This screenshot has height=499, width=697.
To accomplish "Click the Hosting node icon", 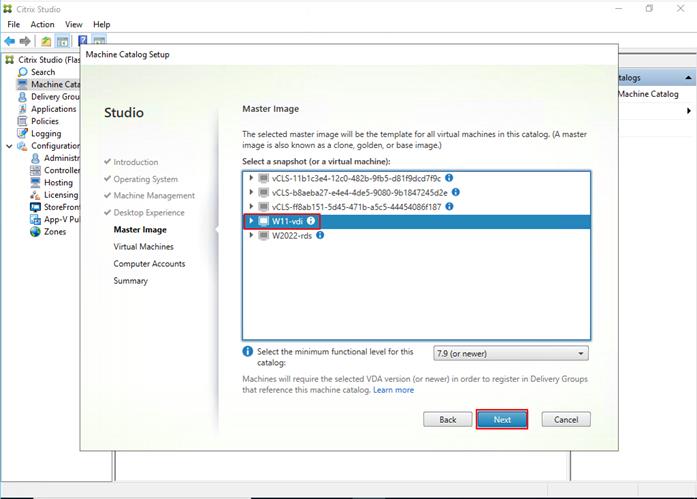I will [x=36, y=182].
